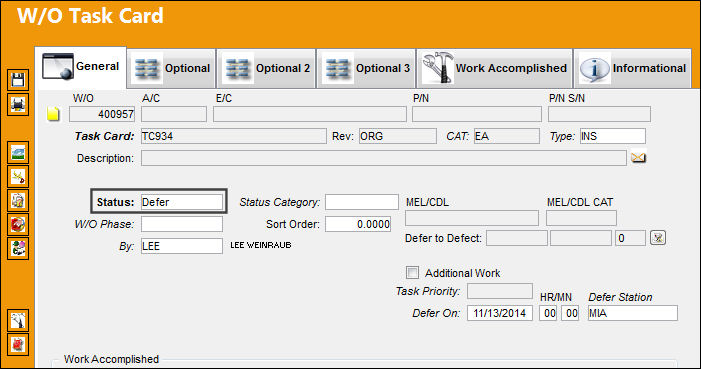The height and width of the screenshot is (369, 701).
Task: Click the CAT field showing EA
Action: click(x=507, y=136)
